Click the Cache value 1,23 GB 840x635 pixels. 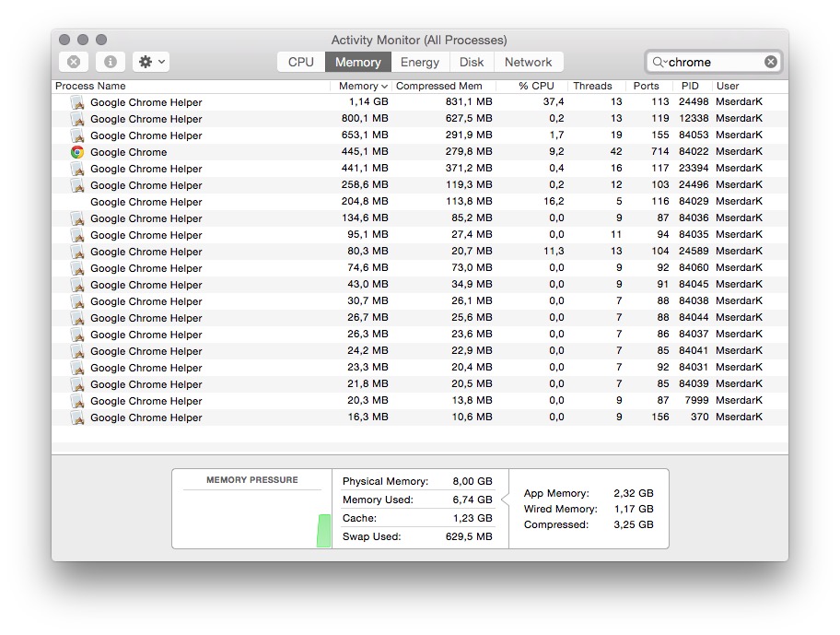(472, 518)
